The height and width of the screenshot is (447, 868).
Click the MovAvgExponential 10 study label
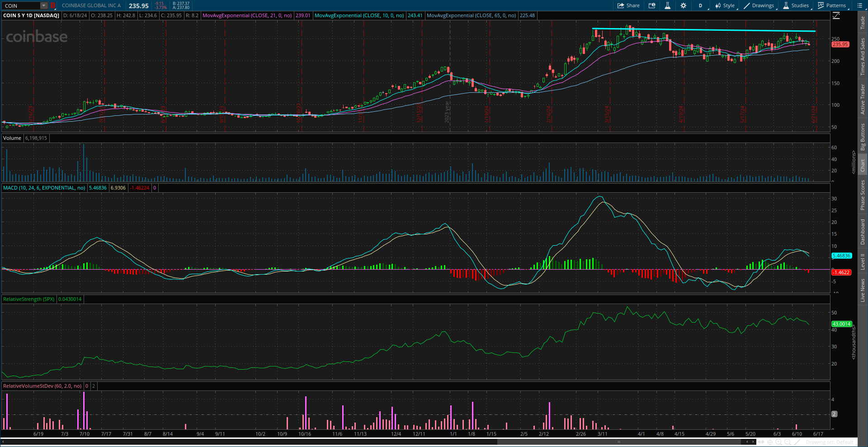pyautogui.click(x=359, y=15)
